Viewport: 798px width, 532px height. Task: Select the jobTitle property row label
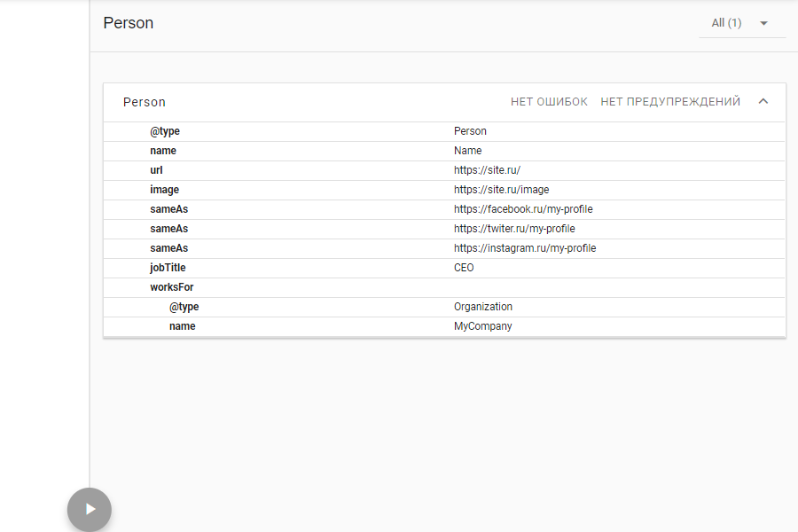click(168, 268)
